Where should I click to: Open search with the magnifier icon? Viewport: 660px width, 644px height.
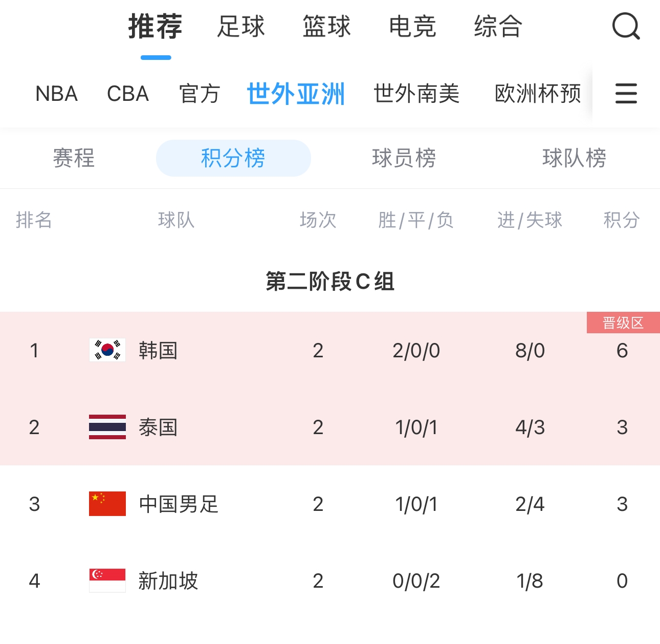(x=626, y=26)
